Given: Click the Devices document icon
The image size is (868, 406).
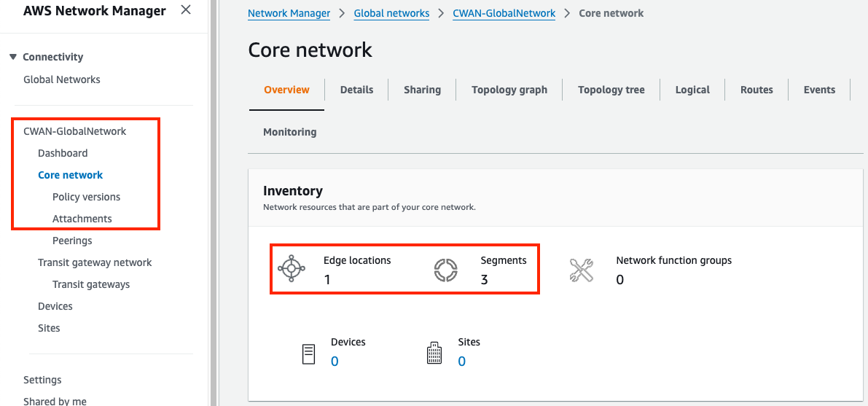Looking at the screenshot, I should [309, 354].
